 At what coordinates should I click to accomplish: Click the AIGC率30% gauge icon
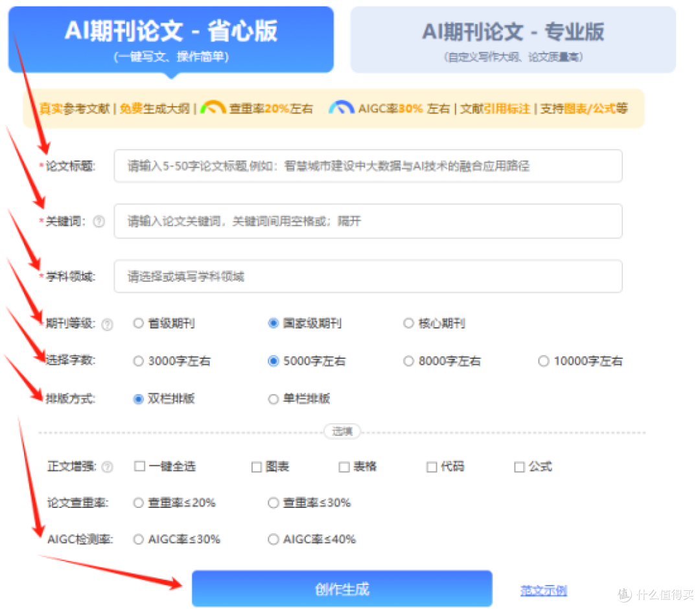(342, 108)
